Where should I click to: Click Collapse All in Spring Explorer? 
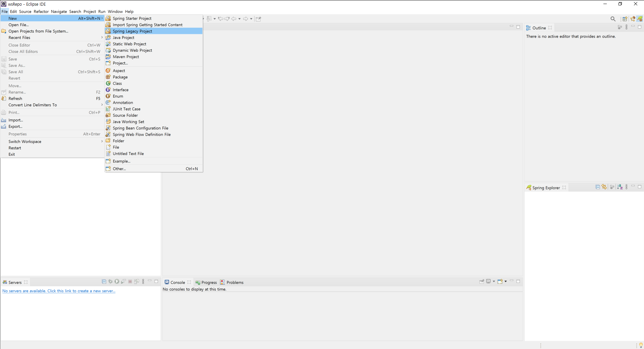pyautogui.click(x=598, y=187)
